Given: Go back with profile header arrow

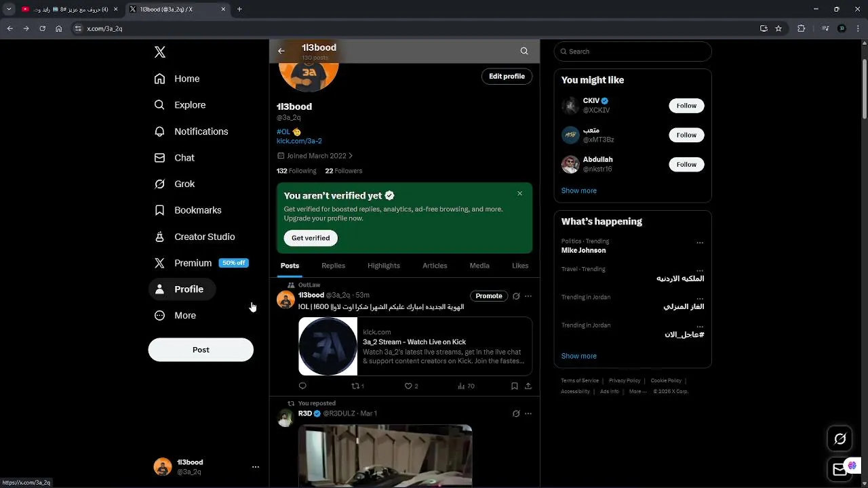Looking at the screenshot, I should (281, 51).
